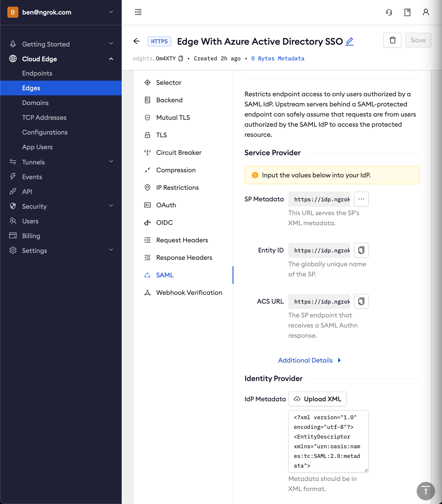Expand the Security section chevron
Image resolution: width=442 pixels, height=504 pixels.
click(111, 205)
